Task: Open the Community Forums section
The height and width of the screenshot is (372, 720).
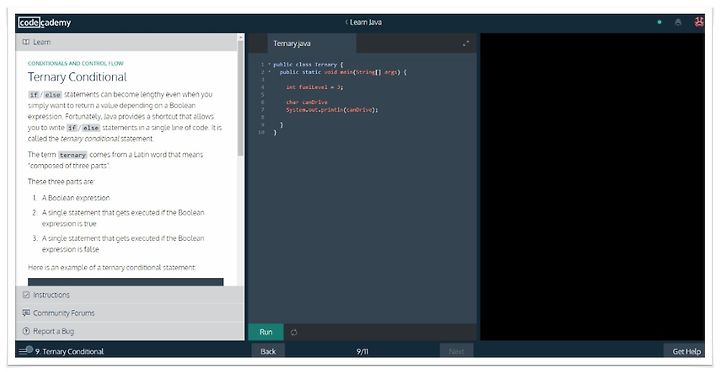Action: tap(130, 313)
